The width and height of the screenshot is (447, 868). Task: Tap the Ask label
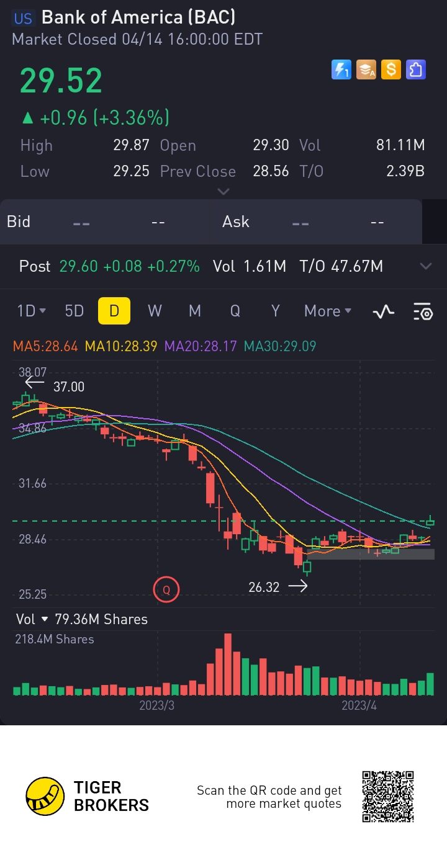click(236, 221)
